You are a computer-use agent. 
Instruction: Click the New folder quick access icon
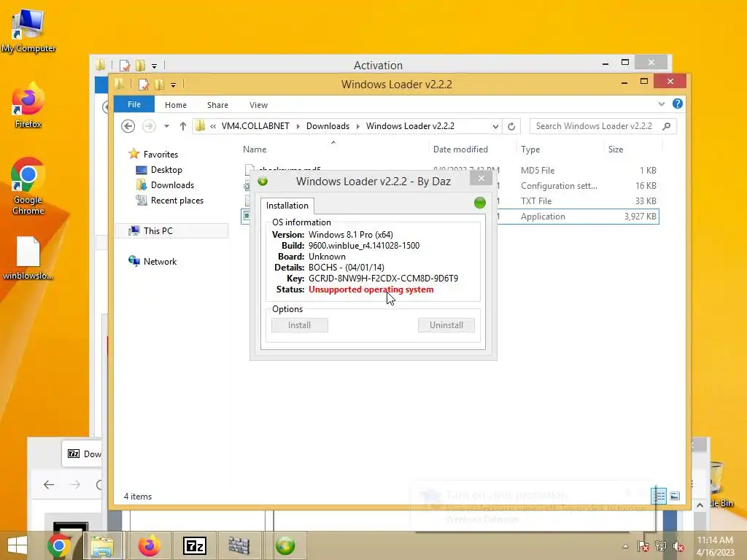[159, 85]
